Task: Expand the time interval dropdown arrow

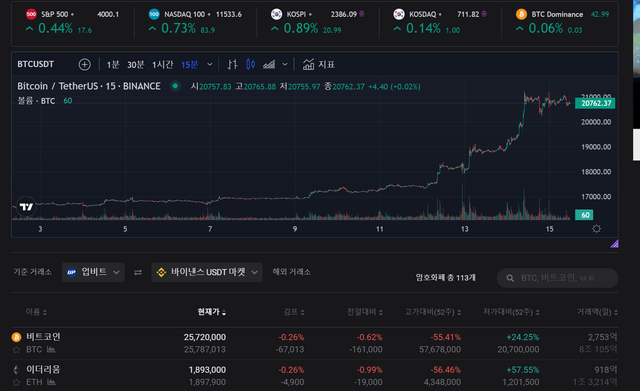Action: 209,64
